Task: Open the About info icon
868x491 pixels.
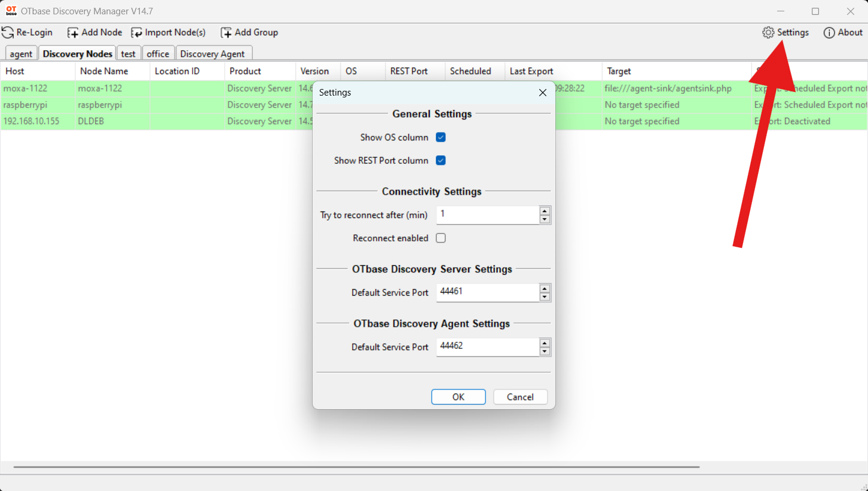Action: [829, 32]
